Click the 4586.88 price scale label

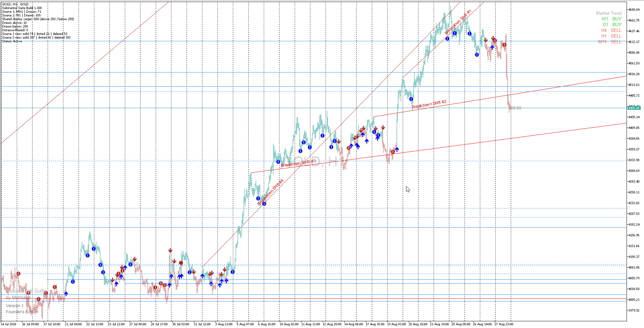634,53
